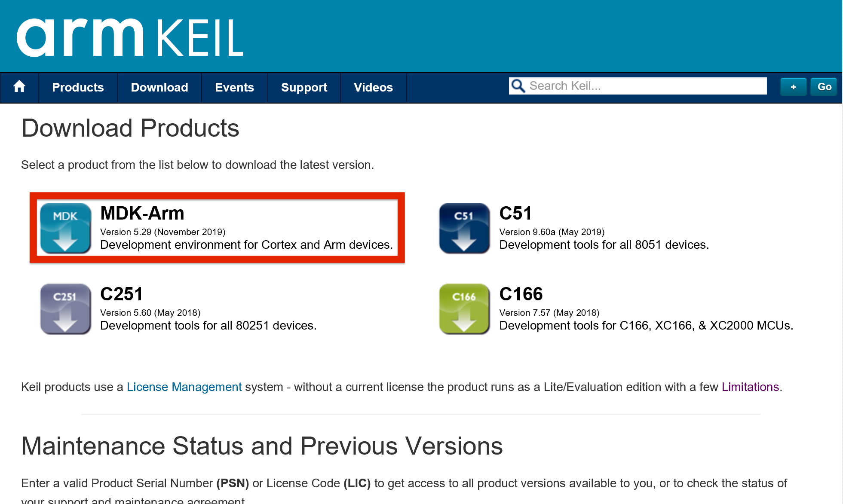Screen dimensions: 843x504
Task: Follow the Limitations link
Action: pyautogui.click(x=750, y=387)
